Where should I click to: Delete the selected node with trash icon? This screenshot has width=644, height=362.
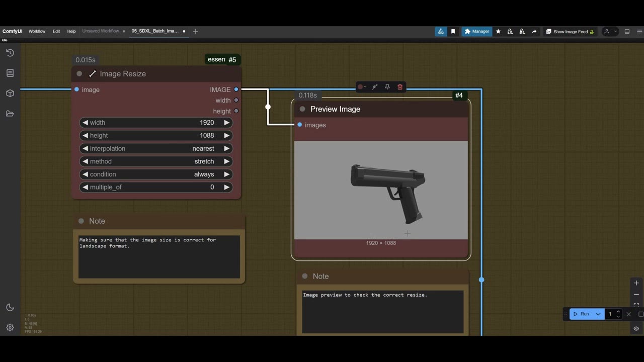(400, 87)
